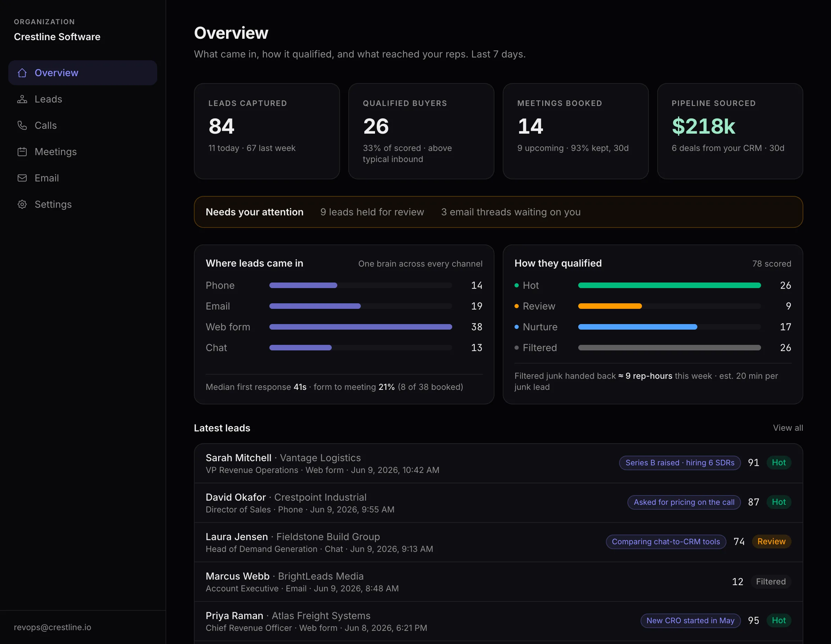831x644 pixels.
Task: Click the Settings gear icon
Action: 22,204
